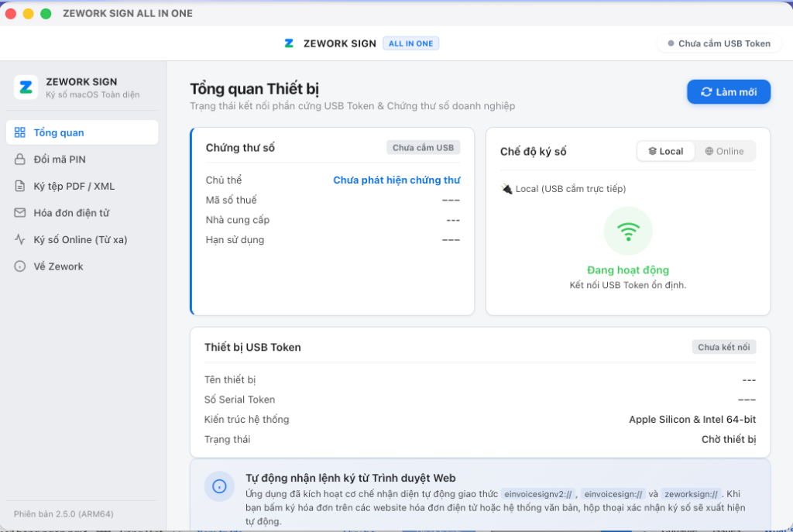Click the Kiến trúc hệ thống label
The height and width of the screenshot is (532, 793).
[247, 419]
